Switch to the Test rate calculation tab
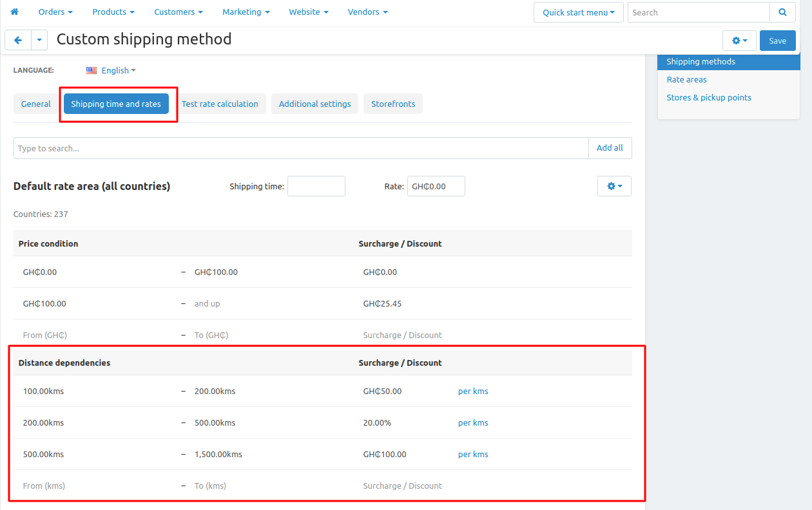This screenshot has width=812, height=510. coord(220,104)
